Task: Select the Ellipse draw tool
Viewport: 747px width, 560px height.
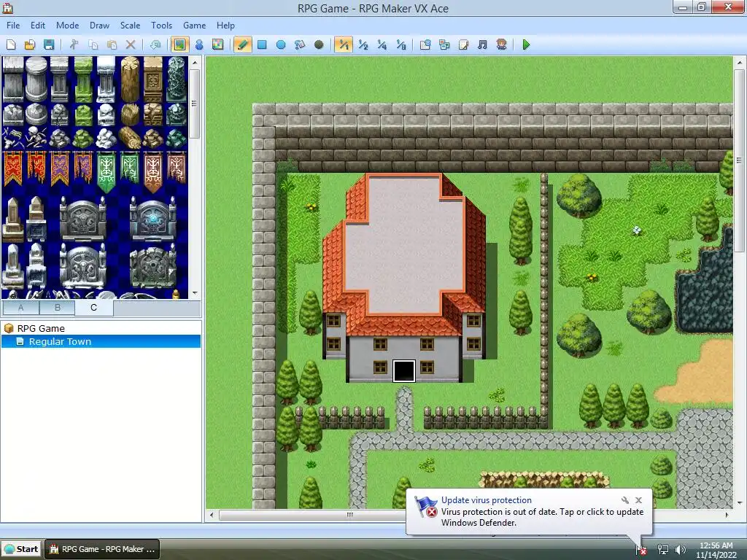Action: [x=281, y=44]
